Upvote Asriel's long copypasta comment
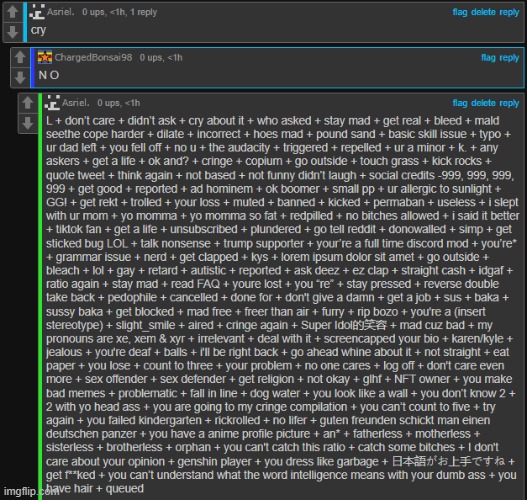 click(x=28, y=102)
